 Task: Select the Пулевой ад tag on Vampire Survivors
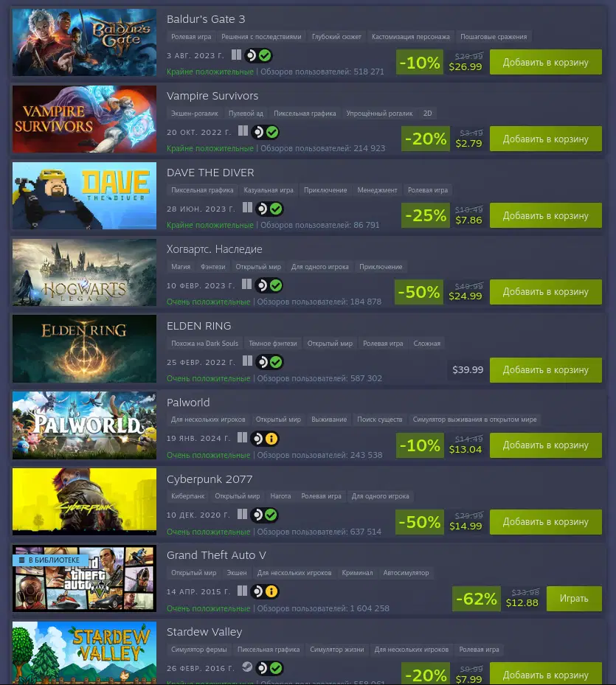246,114
